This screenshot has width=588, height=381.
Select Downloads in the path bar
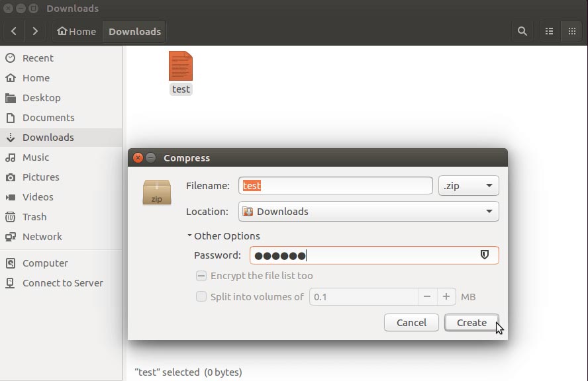(x=134, y=31)
